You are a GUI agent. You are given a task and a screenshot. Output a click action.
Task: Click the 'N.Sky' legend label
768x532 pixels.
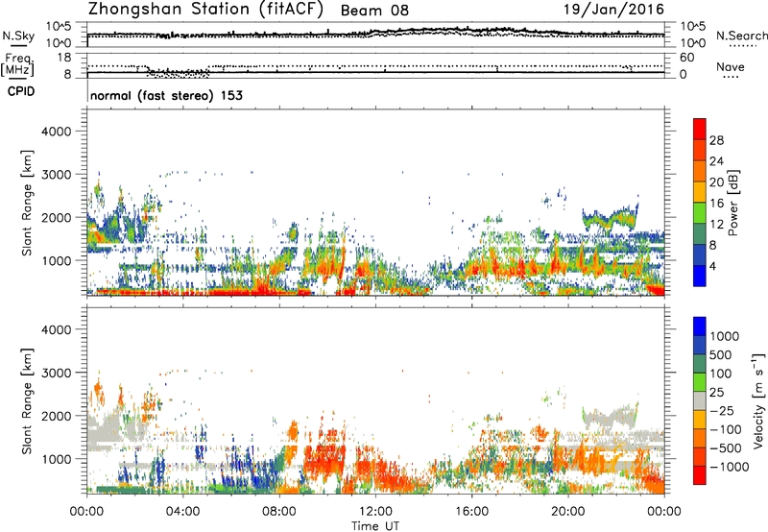[x=18, y=36]
